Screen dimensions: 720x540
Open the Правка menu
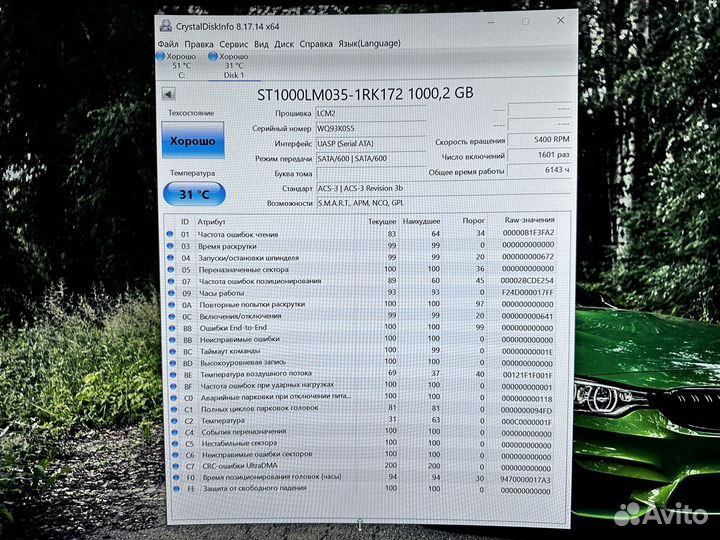(x=199, y=44)
